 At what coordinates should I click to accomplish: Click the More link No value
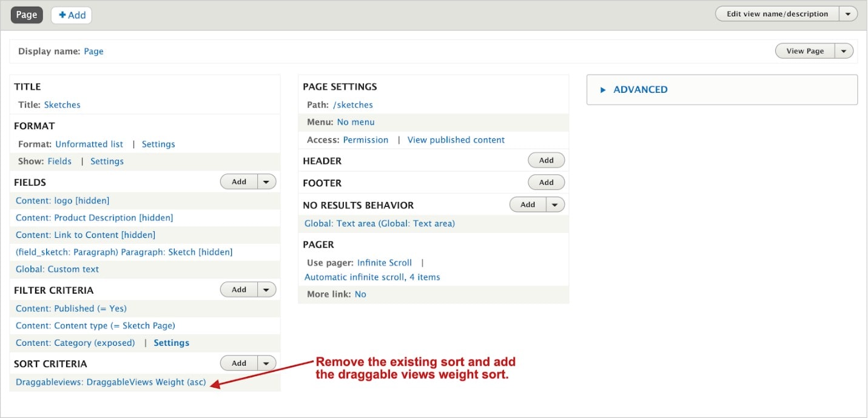click(x=360, y=294)
